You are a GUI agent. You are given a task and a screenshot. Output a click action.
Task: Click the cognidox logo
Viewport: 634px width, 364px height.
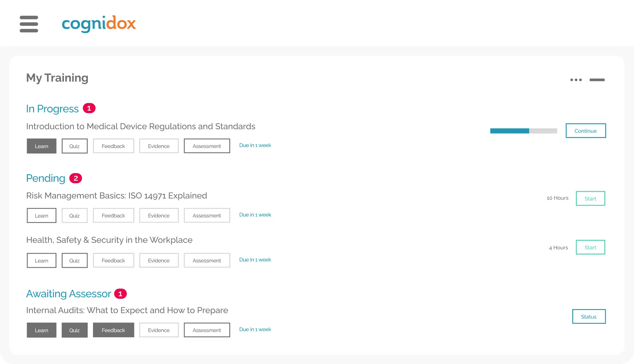(x=99, y=24)
